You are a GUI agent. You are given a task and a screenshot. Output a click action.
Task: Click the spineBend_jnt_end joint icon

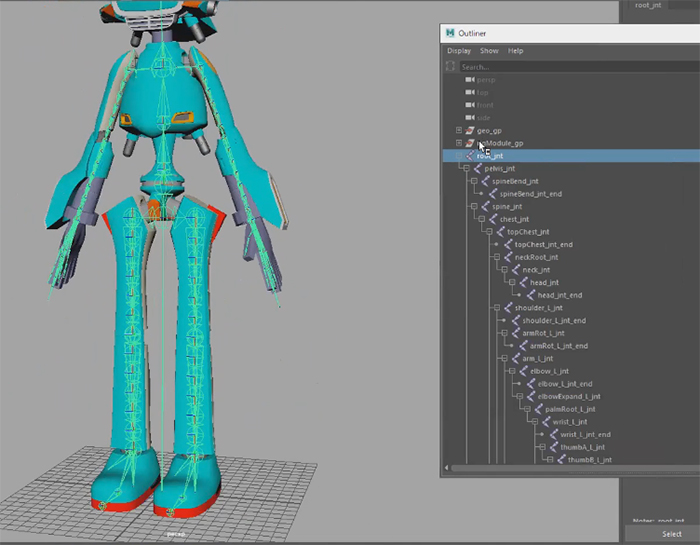(x=493, y=194)
